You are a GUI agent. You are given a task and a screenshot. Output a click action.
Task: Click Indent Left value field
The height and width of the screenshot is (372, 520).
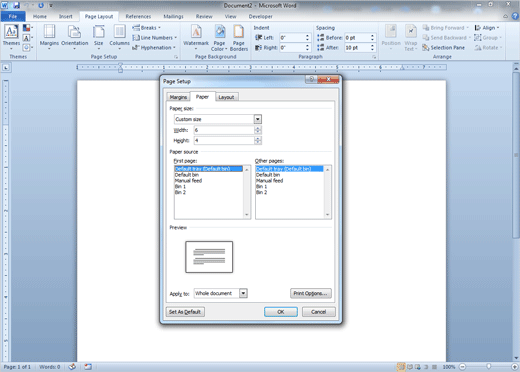pyautogui.click(x=292, y=38)
